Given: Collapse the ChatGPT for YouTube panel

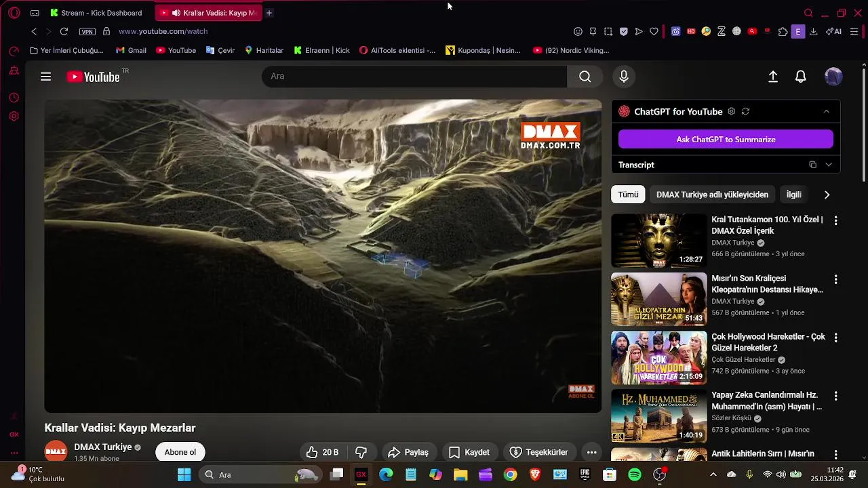Looking at the screenshot, I should [826, 111].
